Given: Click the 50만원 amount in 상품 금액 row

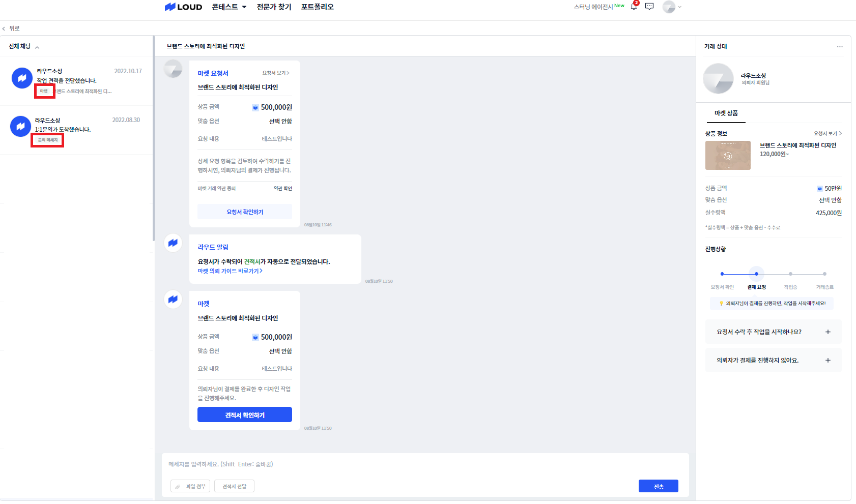Looking at the screenshot, I should (x=833, y=189).
